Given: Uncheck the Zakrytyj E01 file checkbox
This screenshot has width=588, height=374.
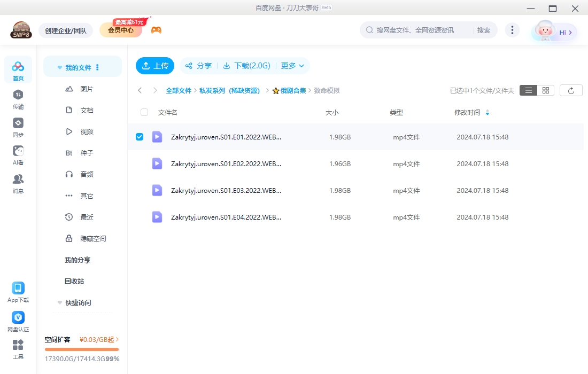Looking at the screenshot, I should (x=140, y=137).
